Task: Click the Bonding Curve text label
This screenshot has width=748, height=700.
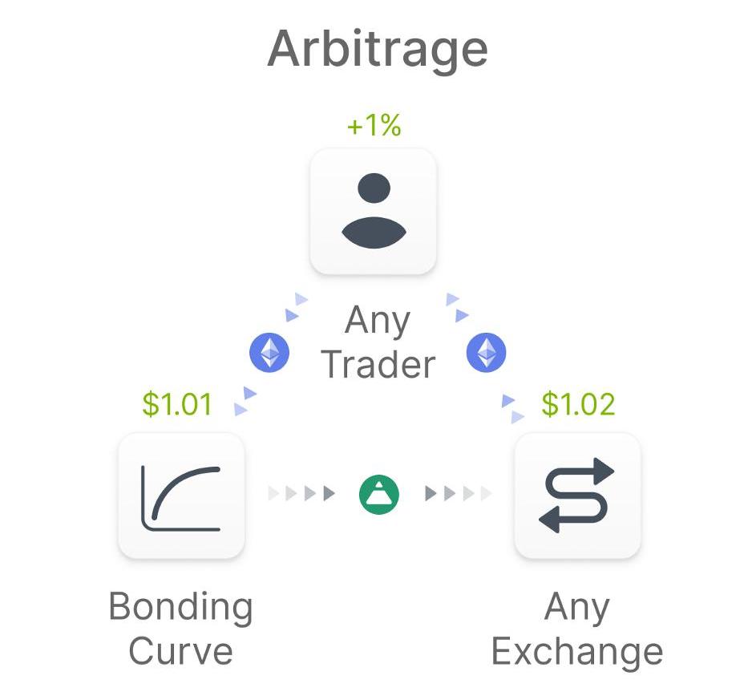Action: (x=181, y=628)
